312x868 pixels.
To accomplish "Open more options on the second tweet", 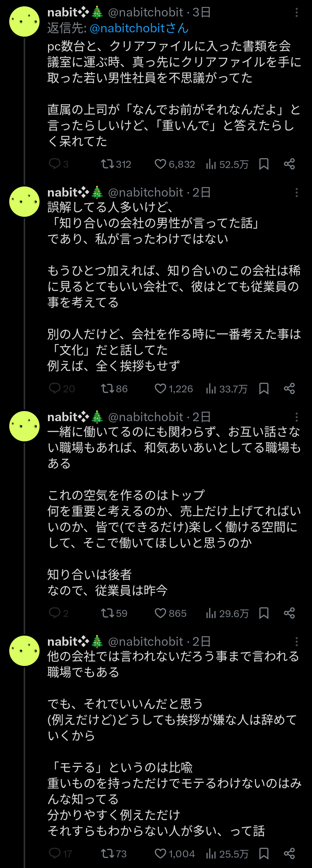I will (x=296, y=193).
